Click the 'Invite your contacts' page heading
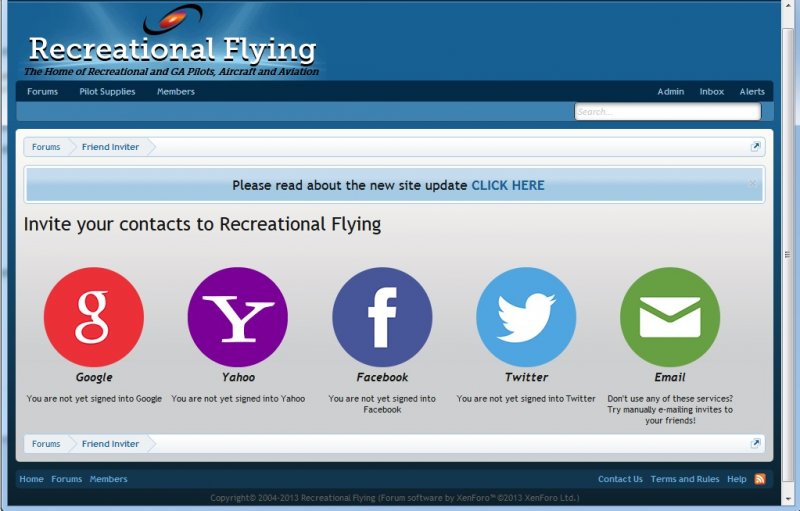 point(202,224)
